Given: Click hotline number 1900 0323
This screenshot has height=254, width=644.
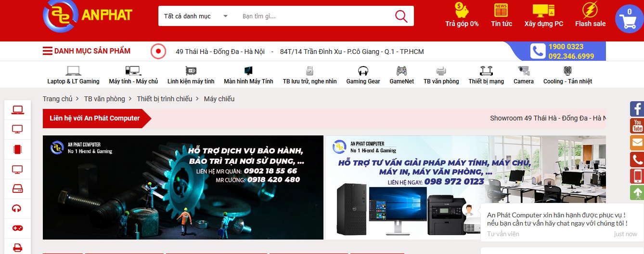Looking at the screenshot, I should 566,47.
